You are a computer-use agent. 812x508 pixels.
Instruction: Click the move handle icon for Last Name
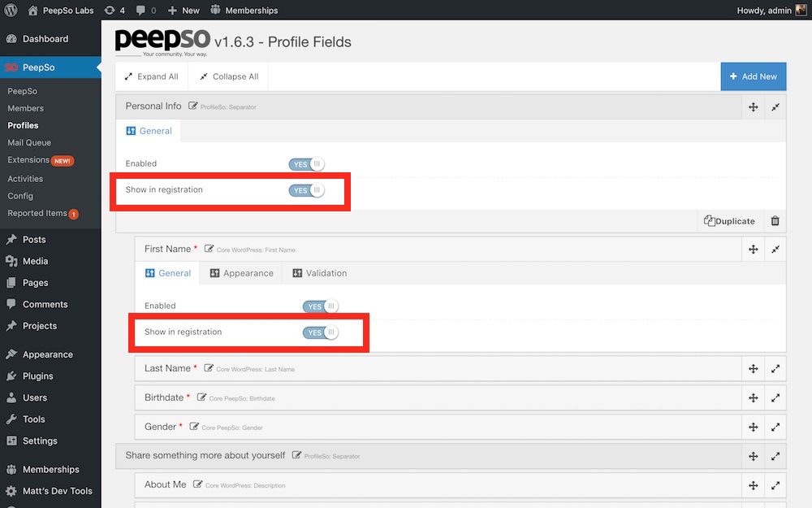coord(753,368)
